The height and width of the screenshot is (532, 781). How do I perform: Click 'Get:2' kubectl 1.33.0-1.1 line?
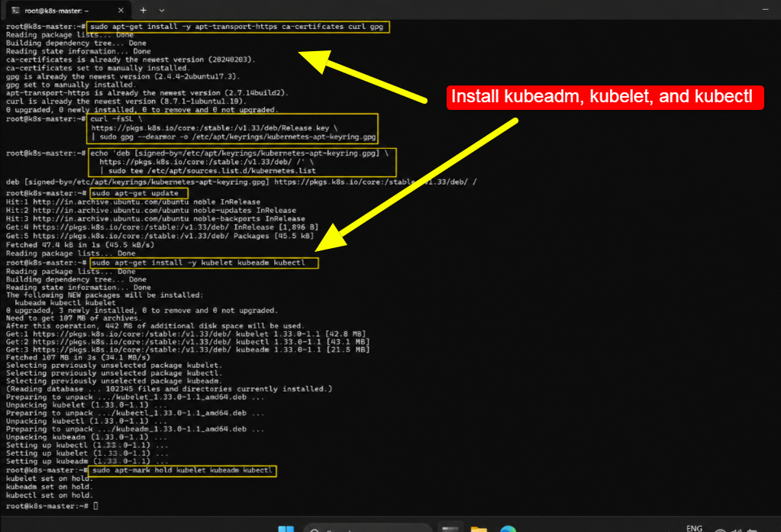pos(188,342)
